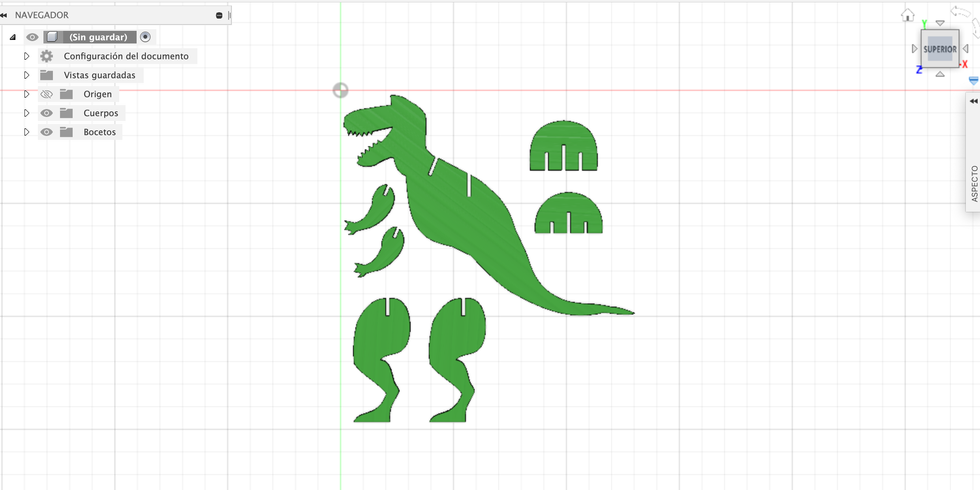Hide the Bocetos folder with eye icon
Image resolution: width=980 pixels, height=490 pixels.
click(x=47, y=132)
